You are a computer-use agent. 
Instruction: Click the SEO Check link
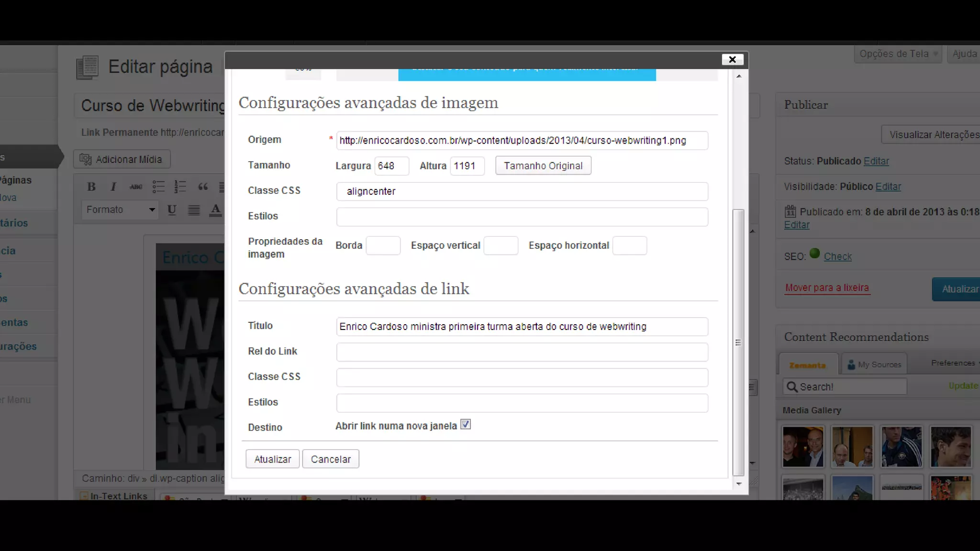pos(837,256)
